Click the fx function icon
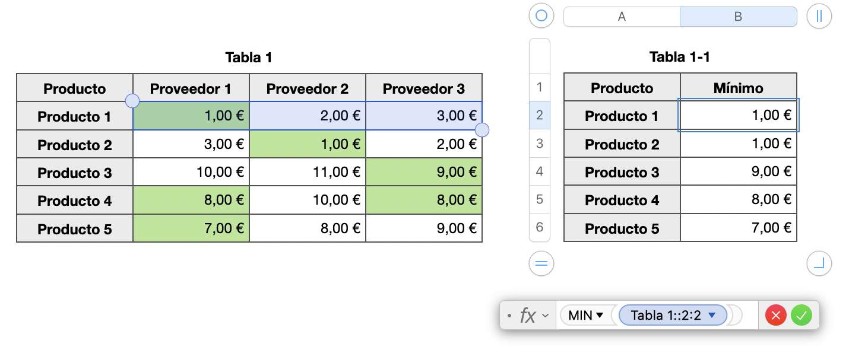 (527, 315)
